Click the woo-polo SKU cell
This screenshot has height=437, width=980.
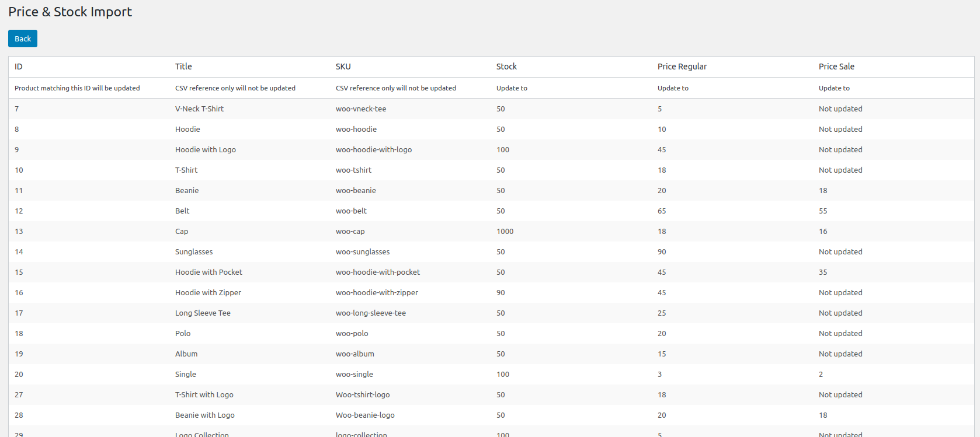[x=352, y=333]
